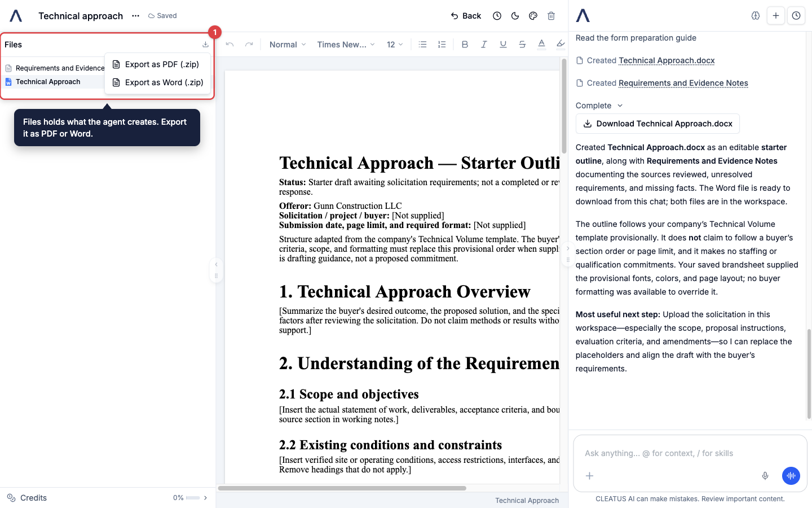
Task: Toggle italic formatting
Action: pos(484,45)
